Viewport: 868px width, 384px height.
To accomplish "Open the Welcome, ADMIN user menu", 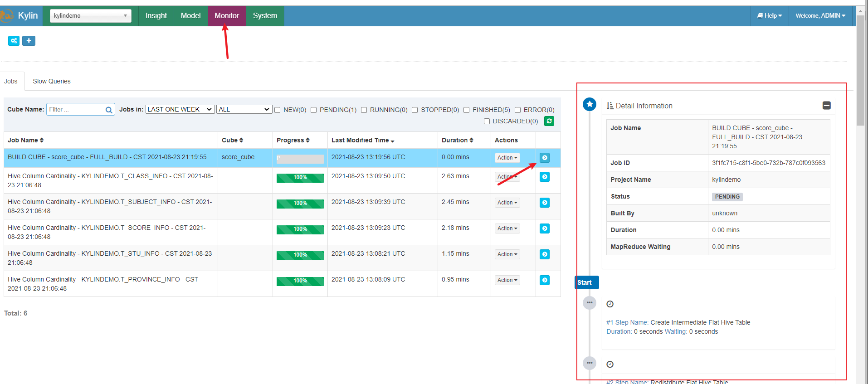I will point(820,16).
